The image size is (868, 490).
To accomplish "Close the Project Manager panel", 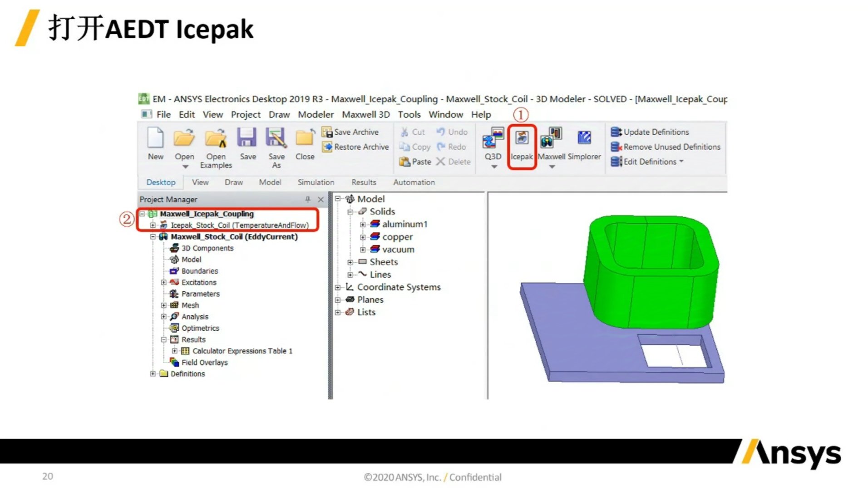I will point(321,200).
